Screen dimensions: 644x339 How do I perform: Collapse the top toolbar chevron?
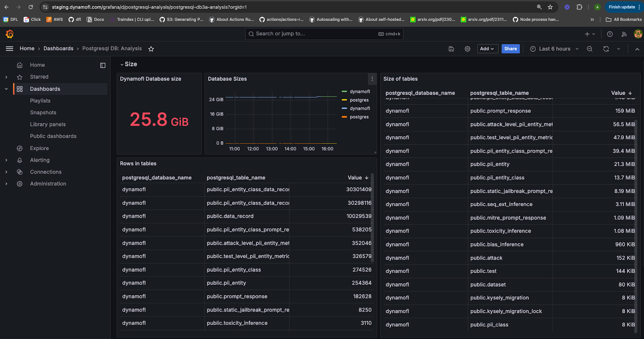pos(637,49)
